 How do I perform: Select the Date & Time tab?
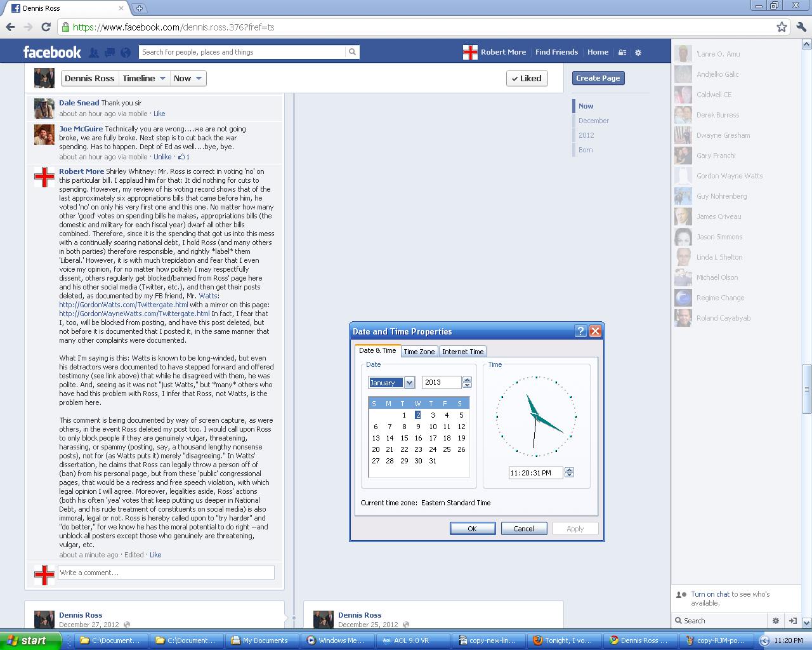tap(377, 350)
